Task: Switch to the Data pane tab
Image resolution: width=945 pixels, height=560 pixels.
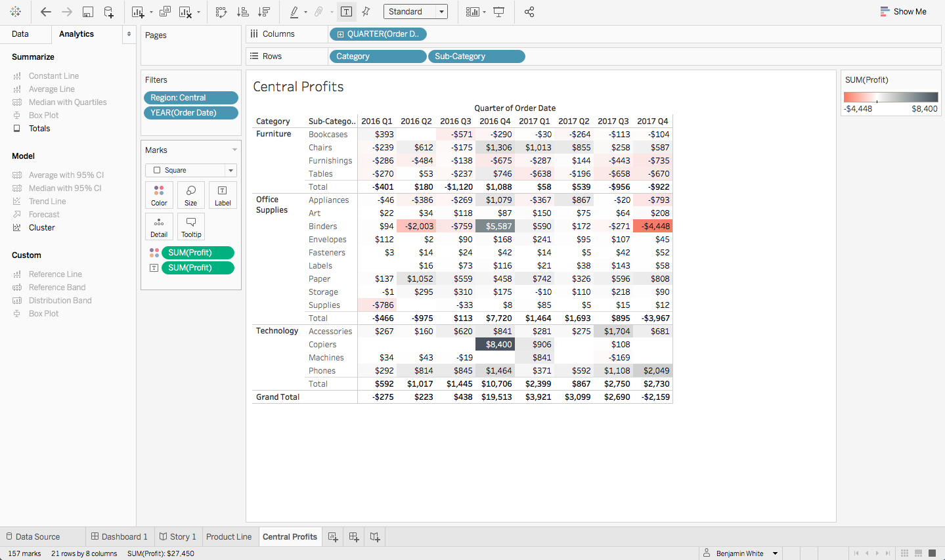Action: pos(20,34)
